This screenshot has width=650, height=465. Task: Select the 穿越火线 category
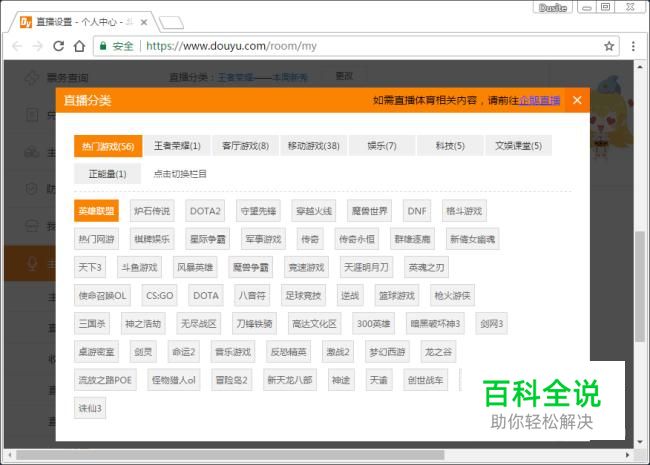point(314,211)
